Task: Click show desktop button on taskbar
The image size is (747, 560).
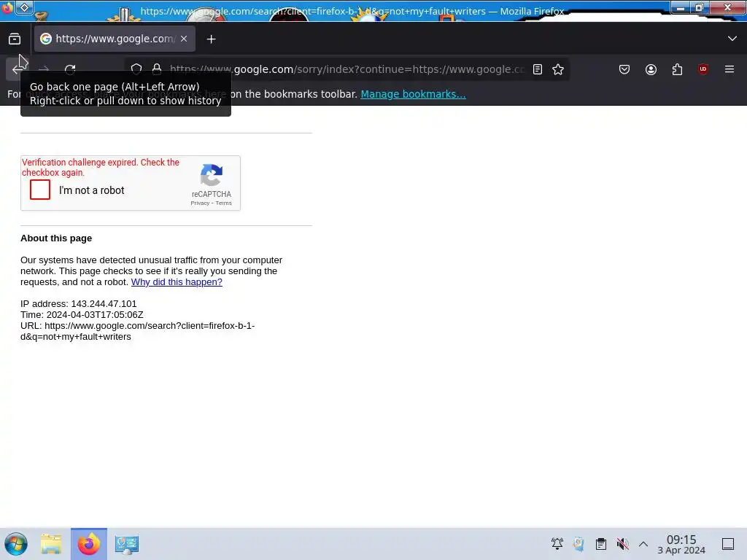Action: 728,544
